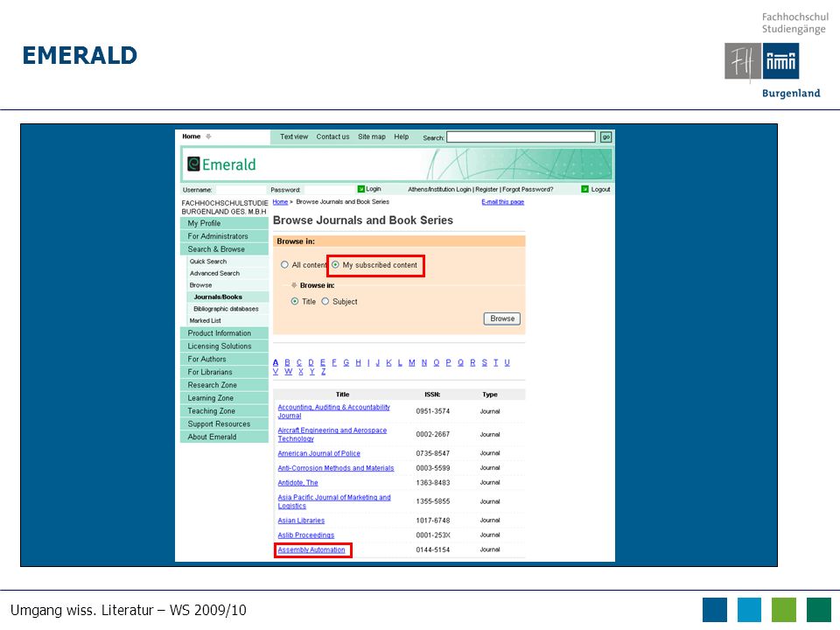Select the Title radio button
840x630 pixels.
[295, 302]
